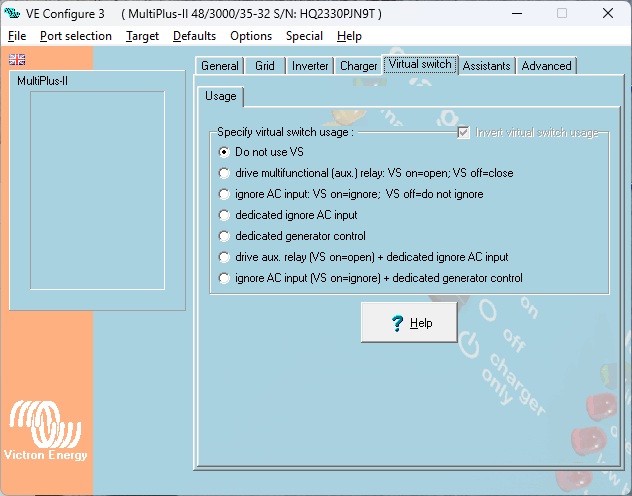Click the UK flag language icon
The height and width of the screenshot is (496, 632).
[x=17, y=60]
